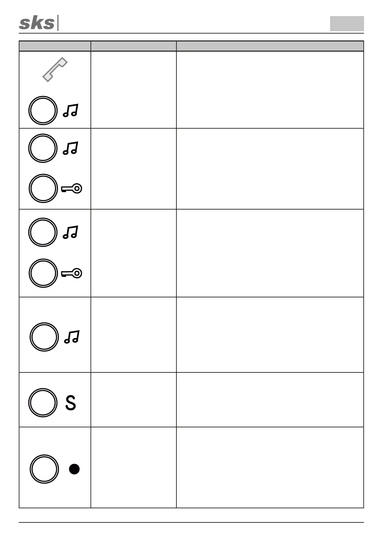Click the music note in the third table row
This screenshot has height=554, width=392.
pyautogui.click(x=71, y=232)
